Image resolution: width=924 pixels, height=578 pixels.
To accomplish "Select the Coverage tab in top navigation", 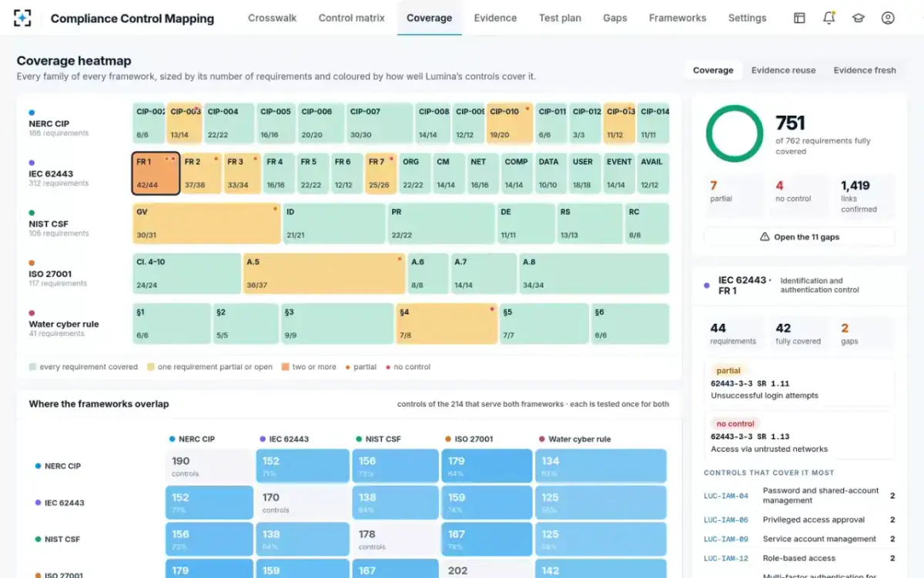I will point(429,18).
